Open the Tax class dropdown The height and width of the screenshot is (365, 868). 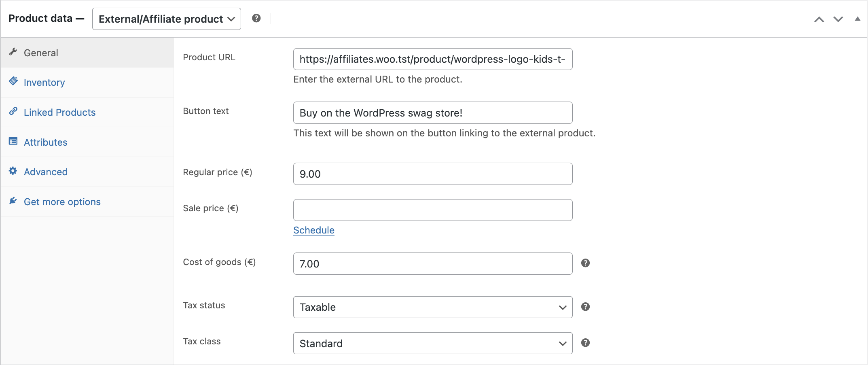[x=432, y=343]
